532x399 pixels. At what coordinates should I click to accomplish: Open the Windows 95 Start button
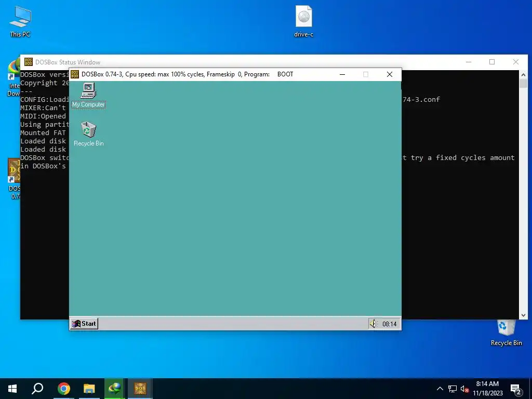point(84,324)
